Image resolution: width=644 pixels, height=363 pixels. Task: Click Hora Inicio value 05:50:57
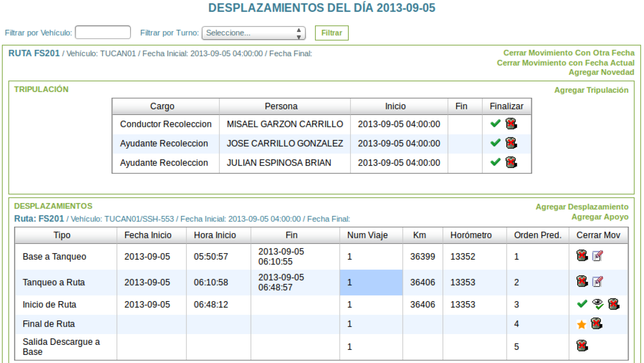(x=211, y=256)
